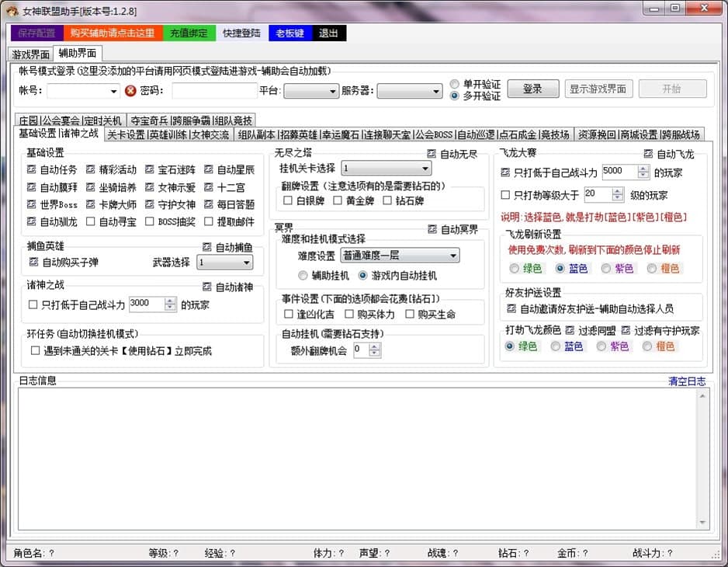Viewport: 728px width, 567px height.
Task: Click the 清空日志 link
Action: 687,381
